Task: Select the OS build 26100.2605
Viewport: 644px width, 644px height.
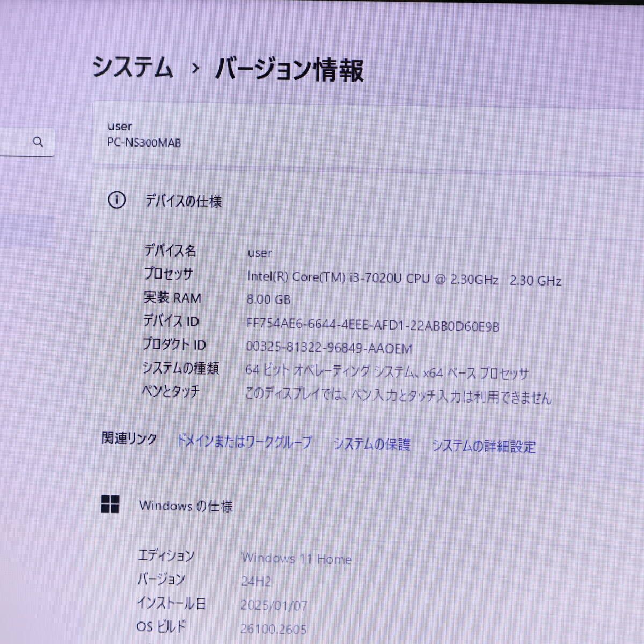Action: (273, 628)
